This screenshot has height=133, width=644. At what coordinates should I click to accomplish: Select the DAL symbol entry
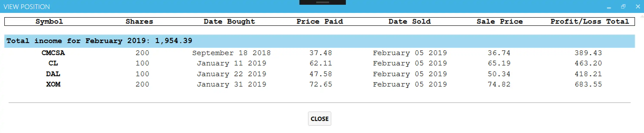(x=53, y=74)
